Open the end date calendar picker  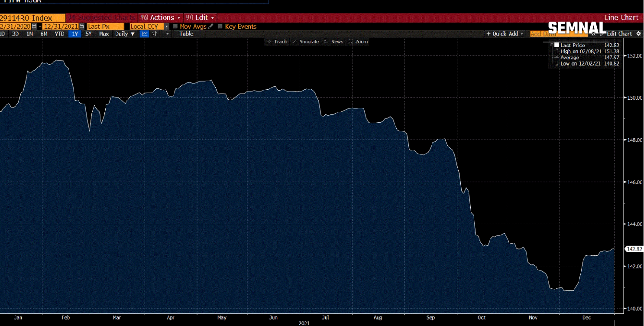81,26
